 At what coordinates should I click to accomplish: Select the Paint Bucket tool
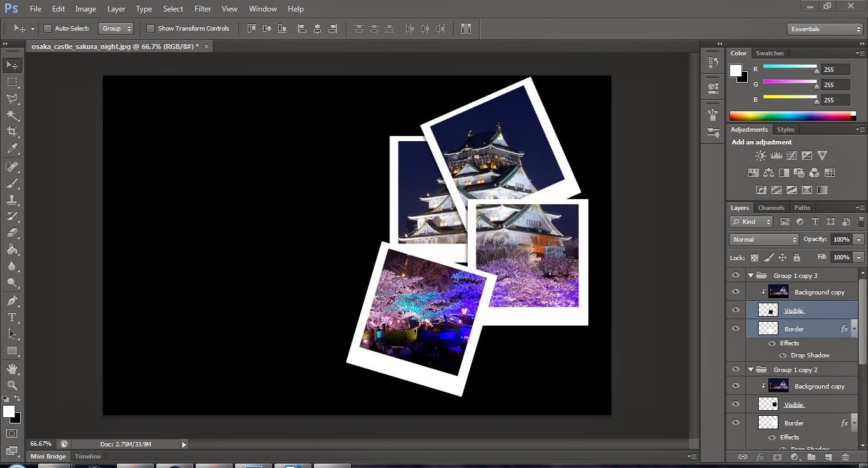point(12,250)
